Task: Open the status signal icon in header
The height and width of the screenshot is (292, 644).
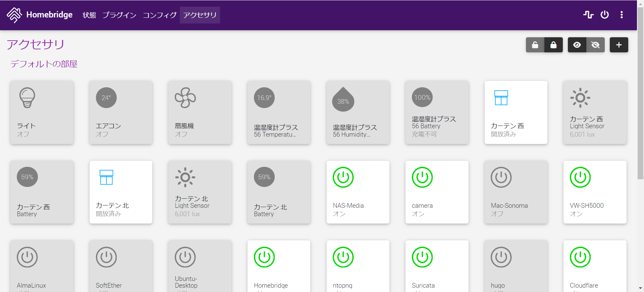Action: (x=588, y=15)
